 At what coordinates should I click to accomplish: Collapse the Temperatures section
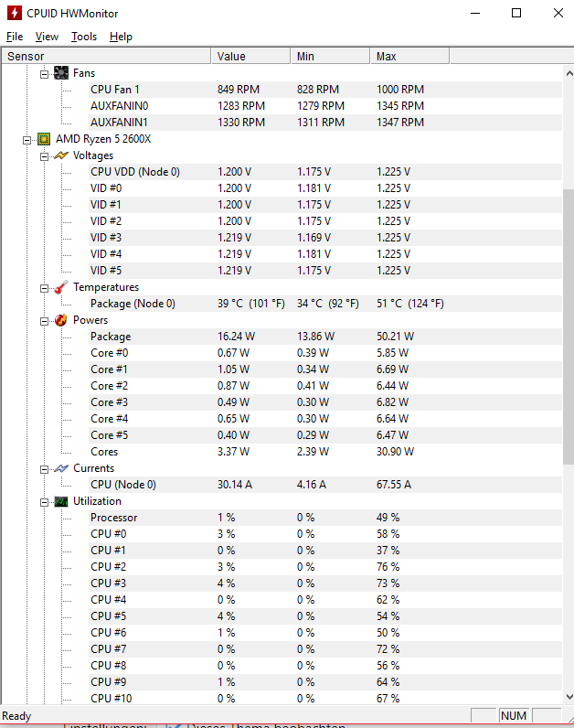(x=44, y=288)
